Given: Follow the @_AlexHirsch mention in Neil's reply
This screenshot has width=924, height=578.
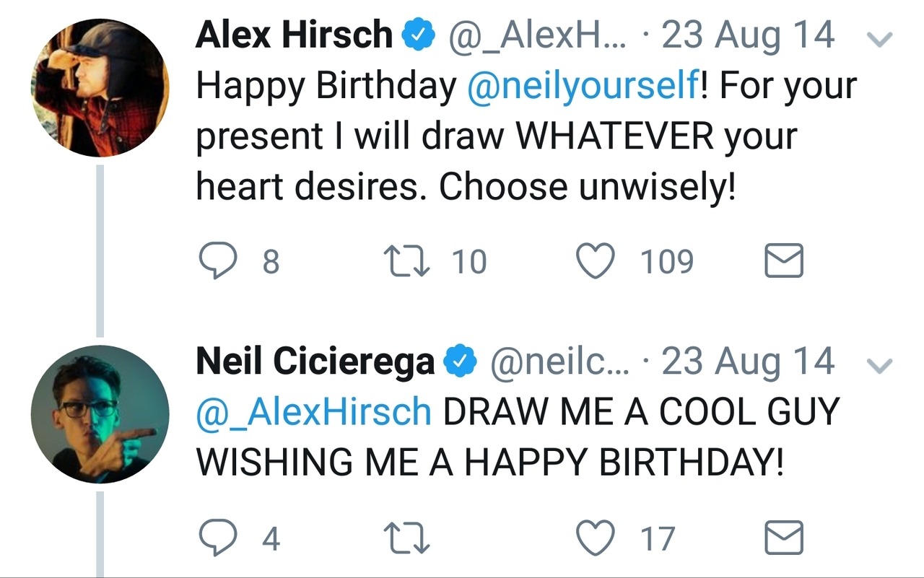Looking at the screenshot, I should 314,413.
